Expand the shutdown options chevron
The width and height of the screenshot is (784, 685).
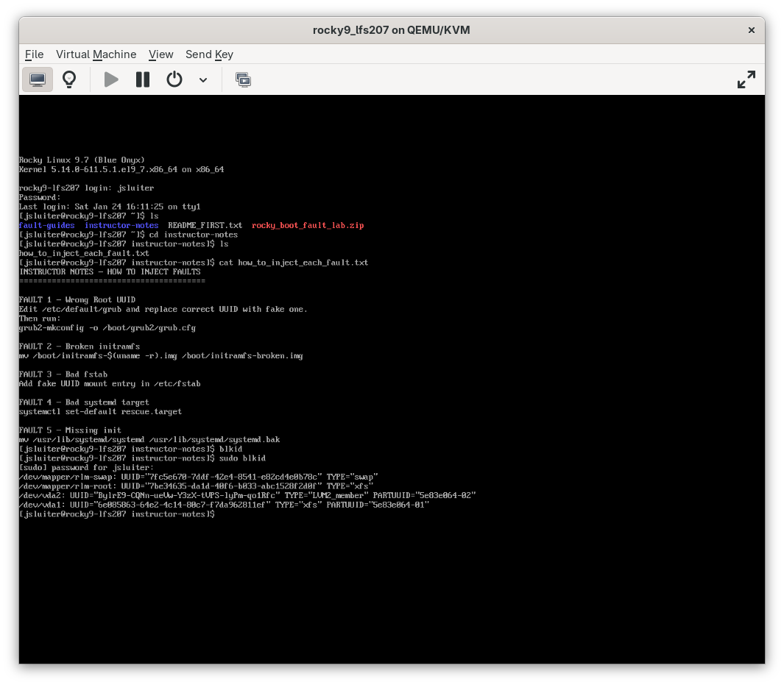click(x=203, y=79)
